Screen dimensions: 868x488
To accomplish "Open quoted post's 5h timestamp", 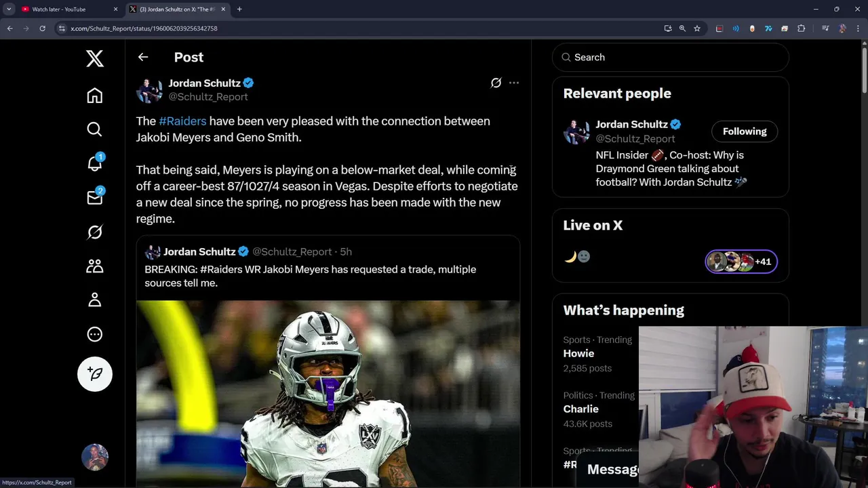I will 346,251.
